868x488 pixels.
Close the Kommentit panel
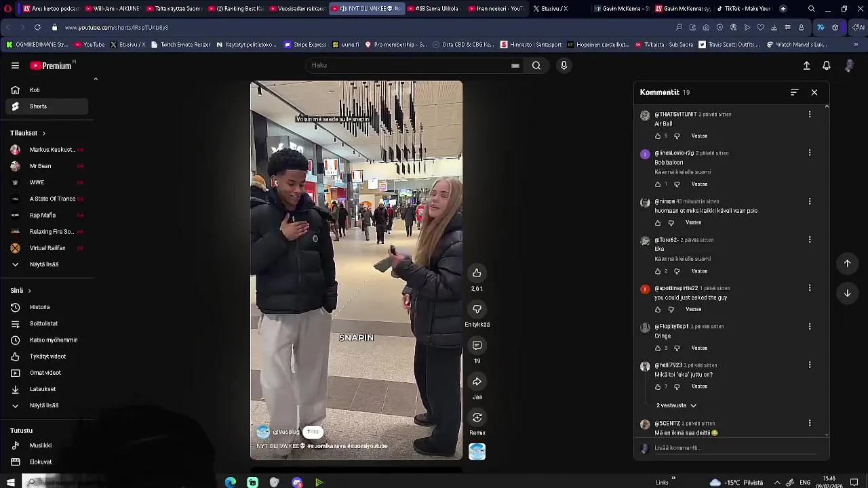pos(814,92)
